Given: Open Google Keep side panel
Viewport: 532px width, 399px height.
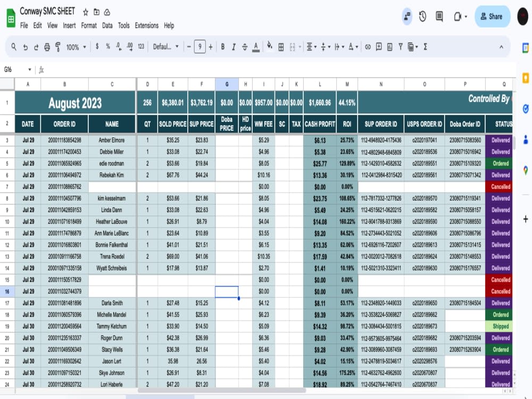Looking at the screenshot, I should (x=525, y=78).
